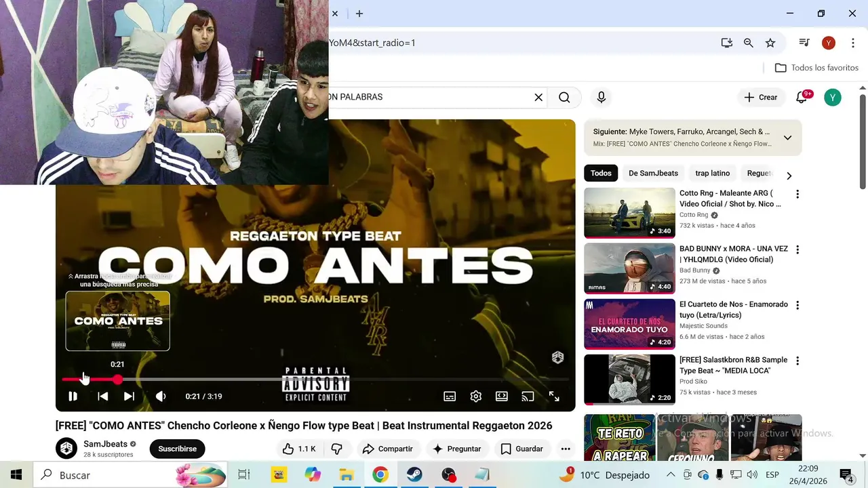Open system volume from tray speaker
868x488 pixels.
click(x=752, y=475)
